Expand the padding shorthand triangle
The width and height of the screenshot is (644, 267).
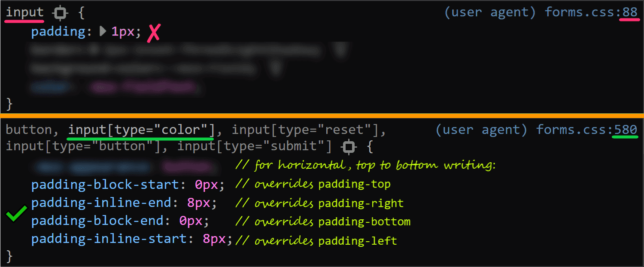click(103, 31)
